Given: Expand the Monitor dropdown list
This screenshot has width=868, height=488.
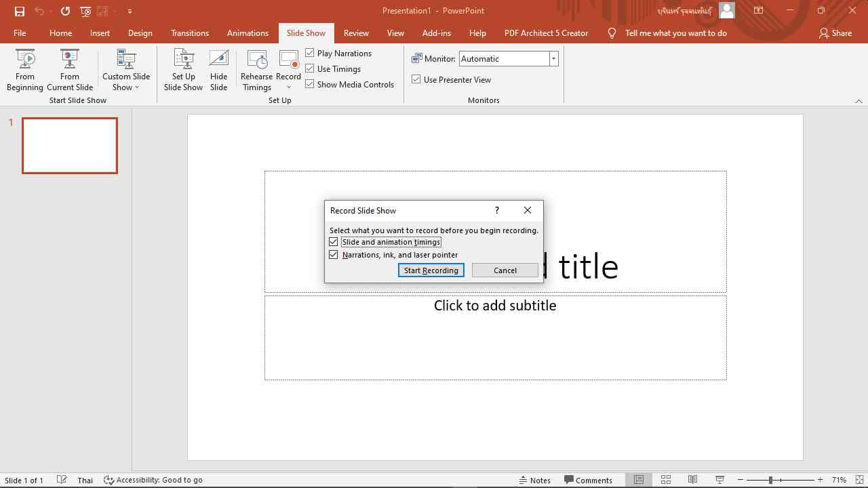Looking at the screenshot, I should [553, 59].
